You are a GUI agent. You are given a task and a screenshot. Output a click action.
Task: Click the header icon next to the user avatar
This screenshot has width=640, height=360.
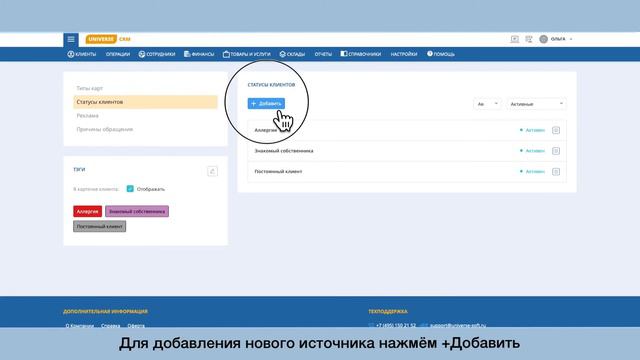click(529, 39)
